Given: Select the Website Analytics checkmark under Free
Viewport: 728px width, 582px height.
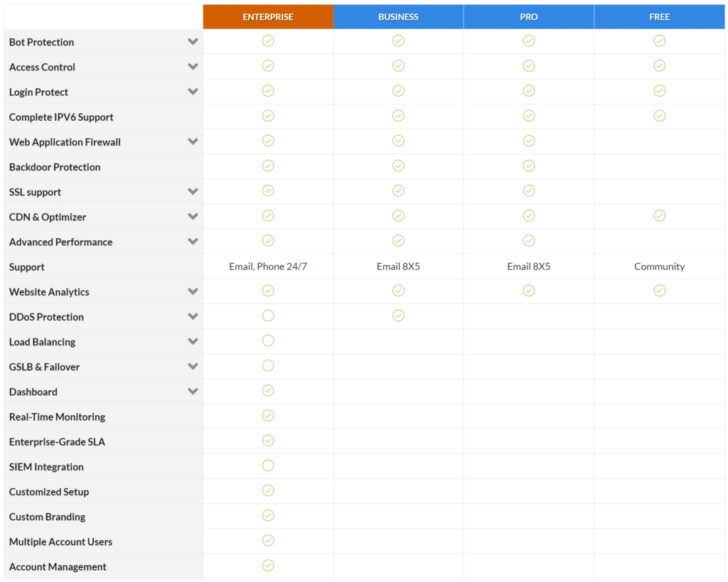Looking at the screenshot, I should 659,291.
